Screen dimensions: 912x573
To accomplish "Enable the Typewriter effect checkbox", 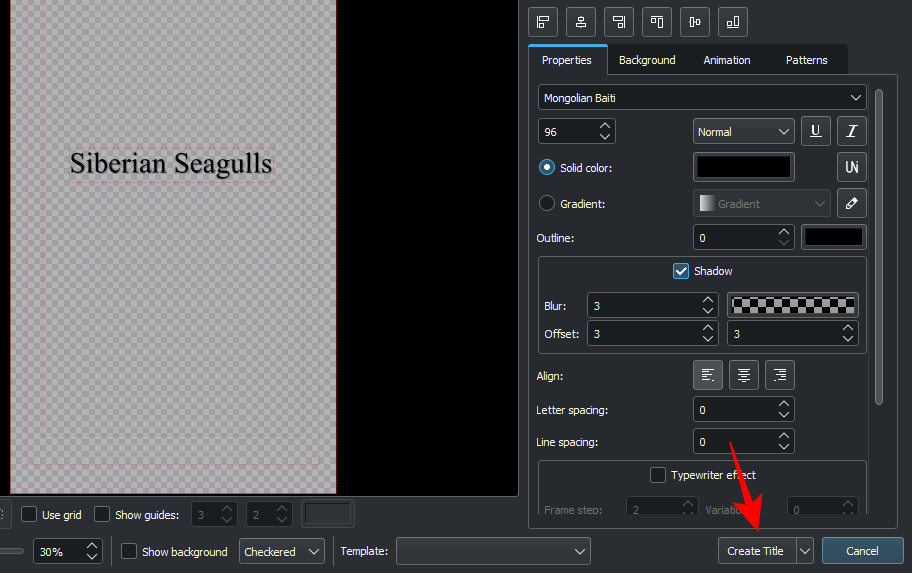I will [x=658, y=475].
